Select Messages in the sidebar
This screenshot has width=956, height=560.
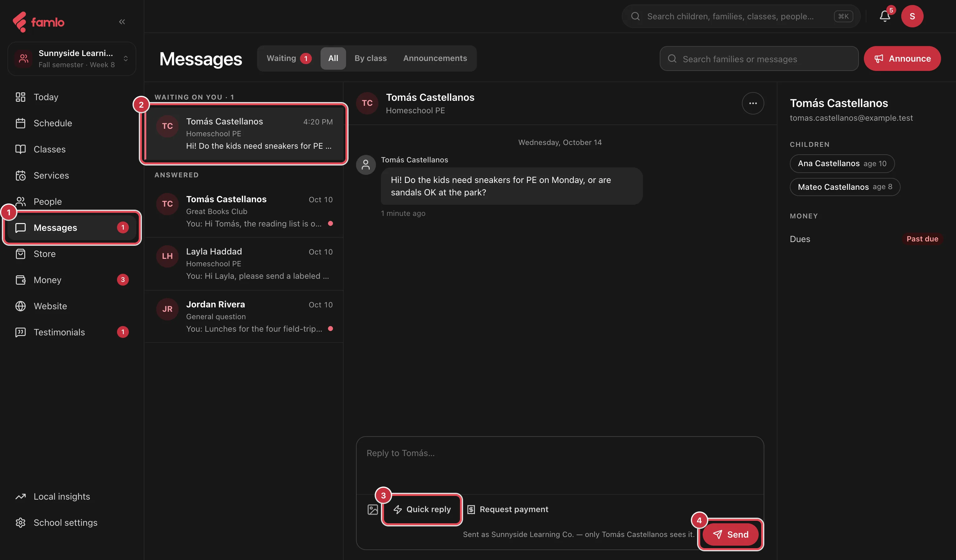pyautogui.click(x=72, y=228)
